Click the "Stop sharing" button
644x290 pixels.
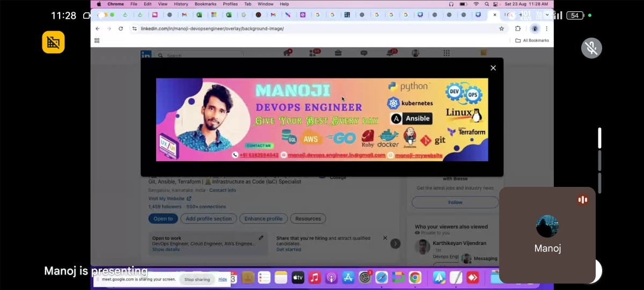pos(197,279)
